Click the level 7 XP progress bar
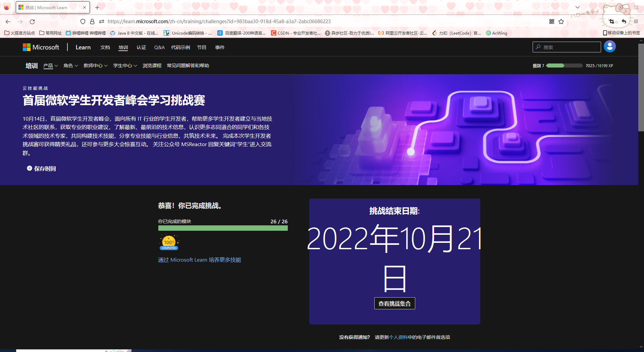This screenshot has height=352, width=644. pos(565,65)
